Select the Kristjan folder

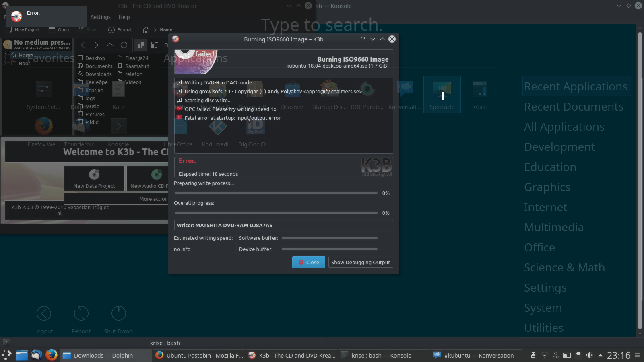coord(91,90)
